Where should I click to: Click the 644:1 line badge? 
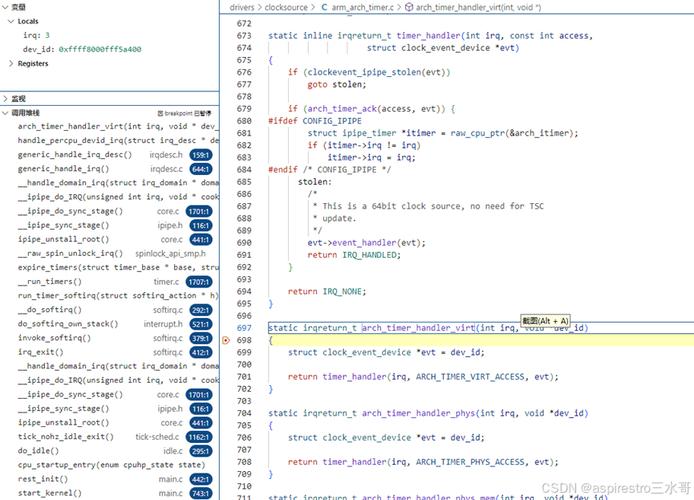click(201, 169)
